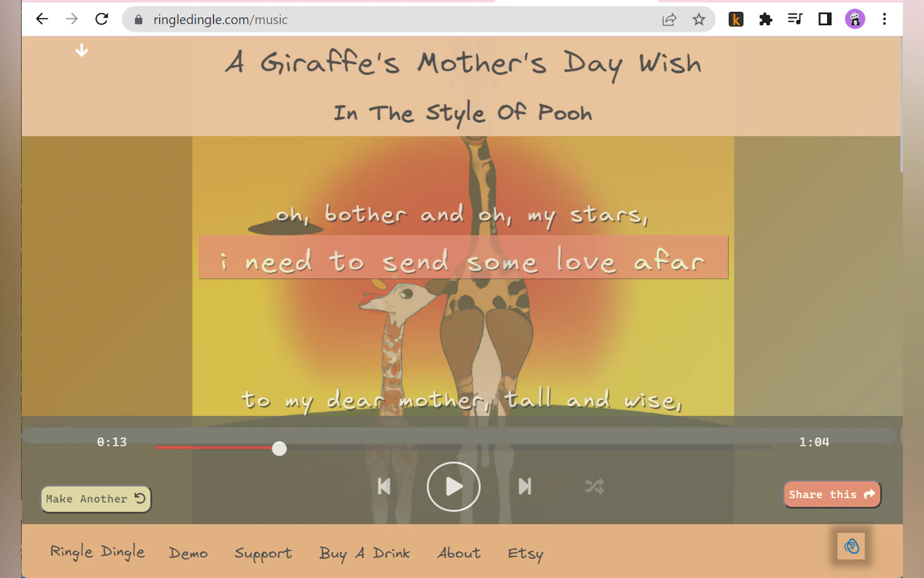Open the Ringle Dingle footer link

click(x=97, y=553)
